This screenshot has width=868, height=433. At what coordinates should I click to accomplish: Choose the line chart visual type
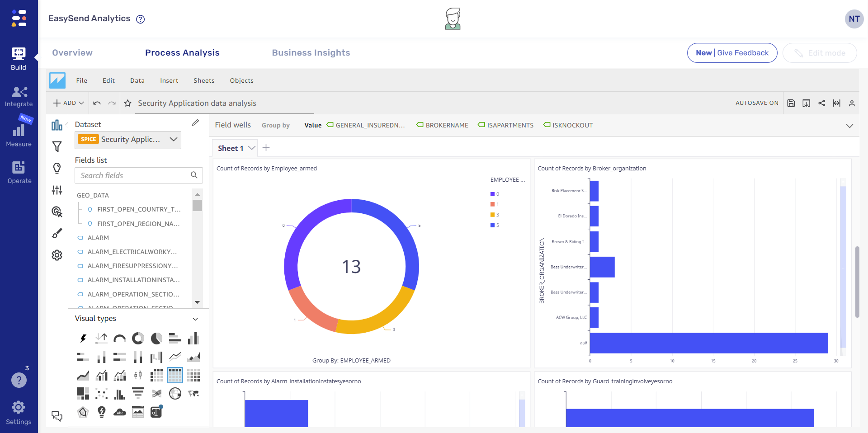(175, 357)
